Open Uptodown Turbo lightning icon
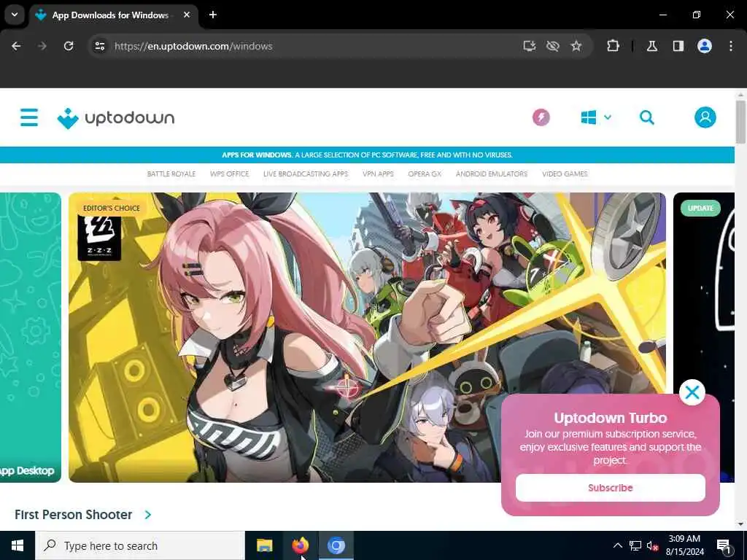The height and width of the screenshot is (560, 747). click(541, 117)
